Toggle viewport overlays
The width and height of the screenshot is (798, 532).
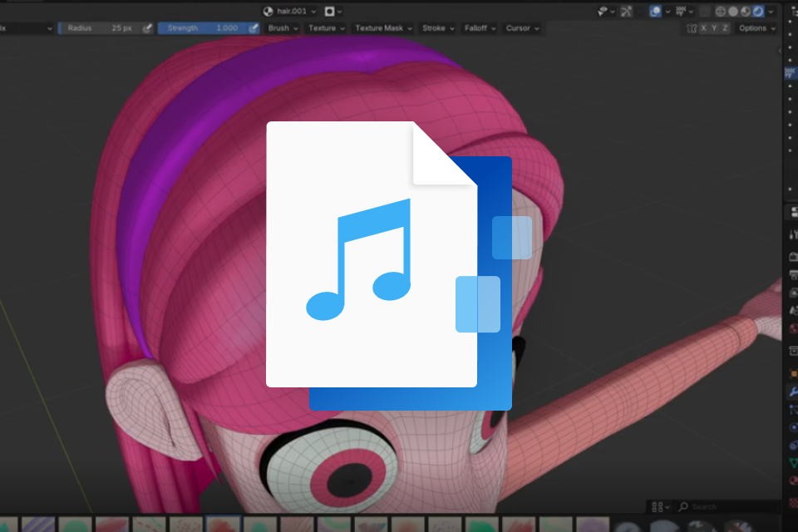pyautogui.click(x=656, y=11)
